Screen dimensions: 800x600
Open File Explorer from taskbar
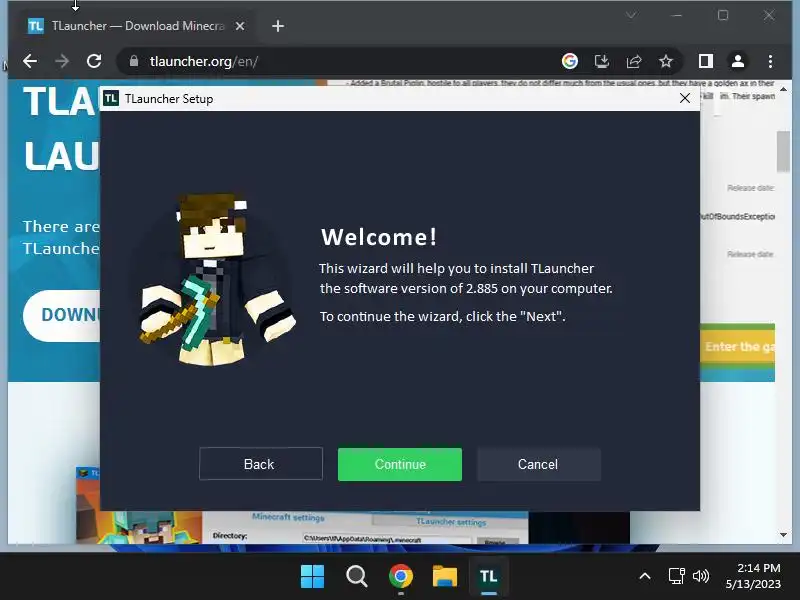pyautogui.click(x=445, y=576)
